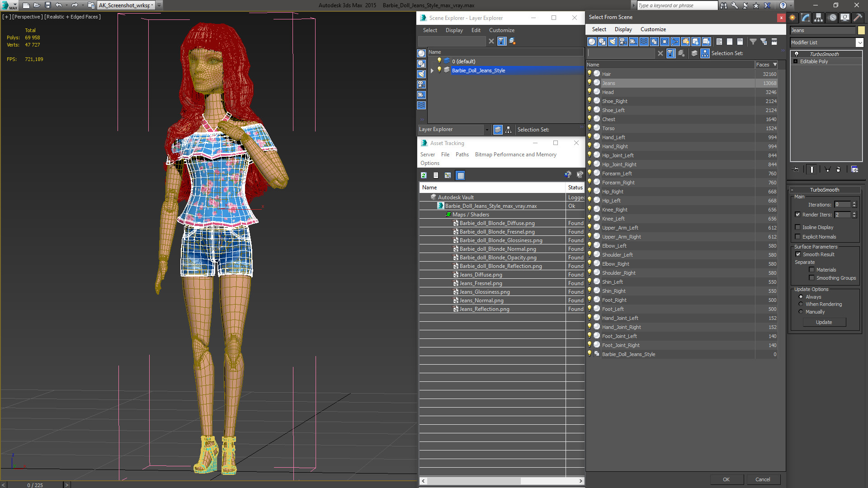This screenshot has width=868, height=488.
Task: Click Sort by Layer icon in Select From Scene
Action: (694, 53)
